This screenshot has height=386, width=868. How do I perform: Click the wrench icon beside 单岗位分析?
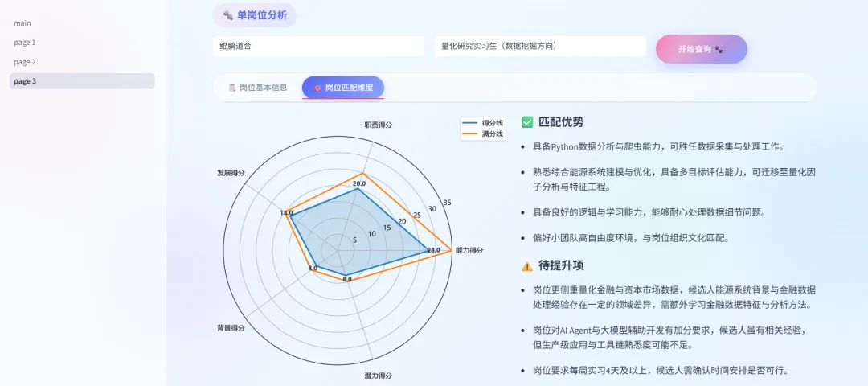coord(227,15)
